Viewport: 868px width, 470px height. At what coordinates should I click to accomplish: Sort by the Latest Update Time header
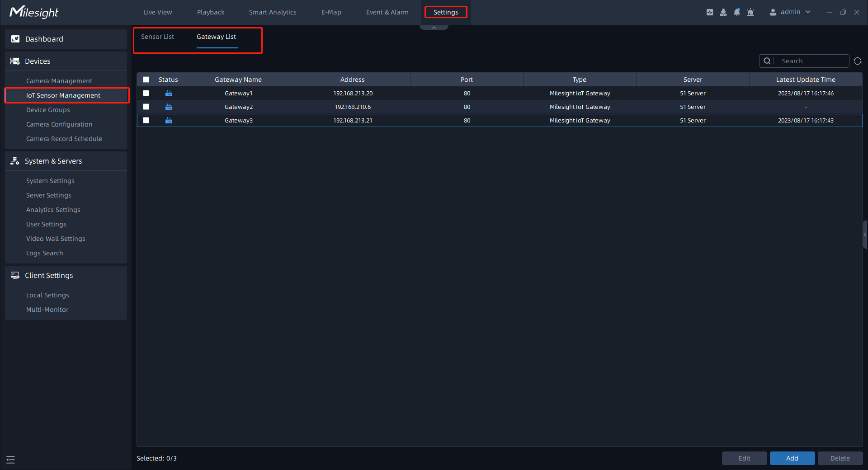coord(806,80)
